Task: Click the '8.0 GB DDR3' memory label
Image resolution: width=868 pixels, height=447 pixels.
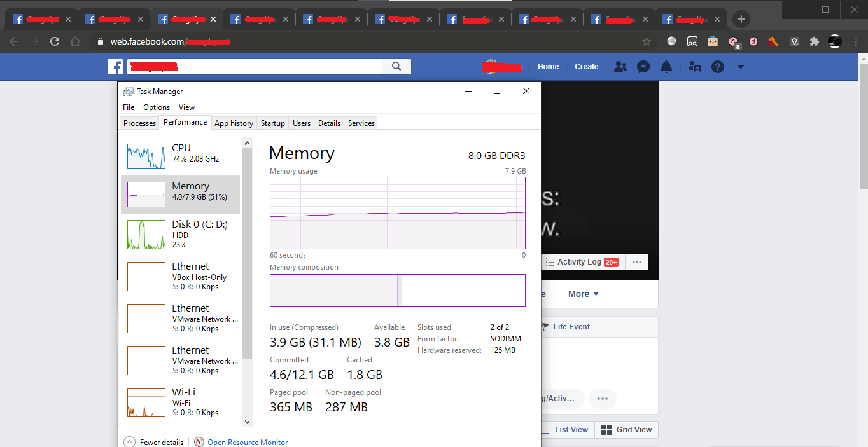Action: (497, 156)
